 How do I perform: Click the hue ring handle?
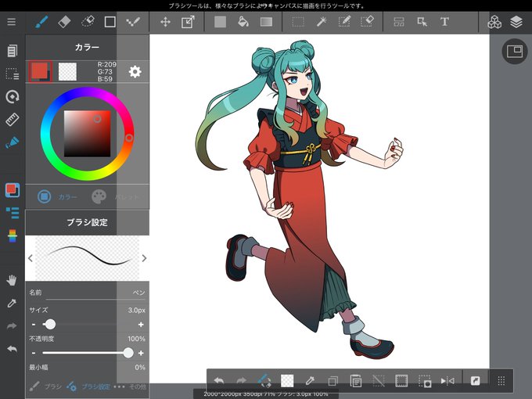coord(129,138)
